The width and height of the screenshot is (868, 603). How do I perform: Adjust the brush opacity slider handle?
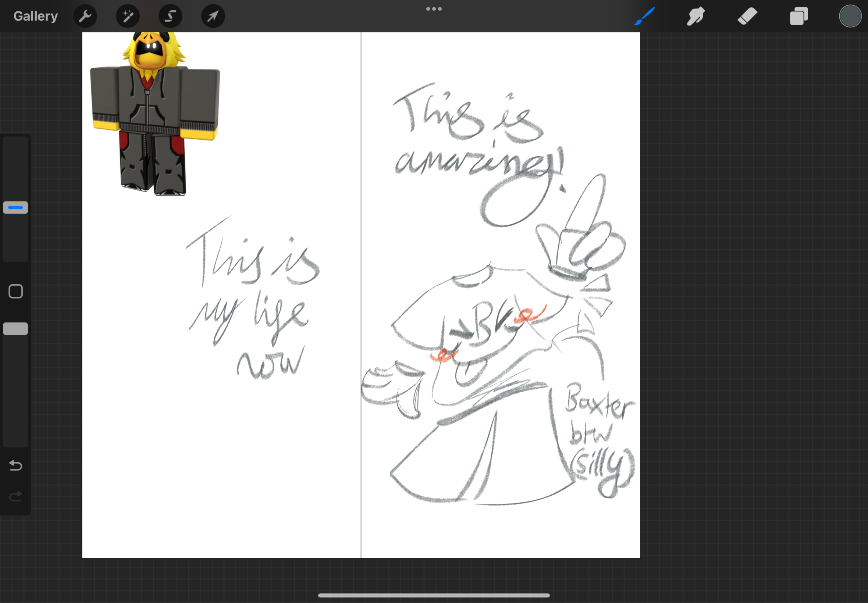tap(15, 329)
